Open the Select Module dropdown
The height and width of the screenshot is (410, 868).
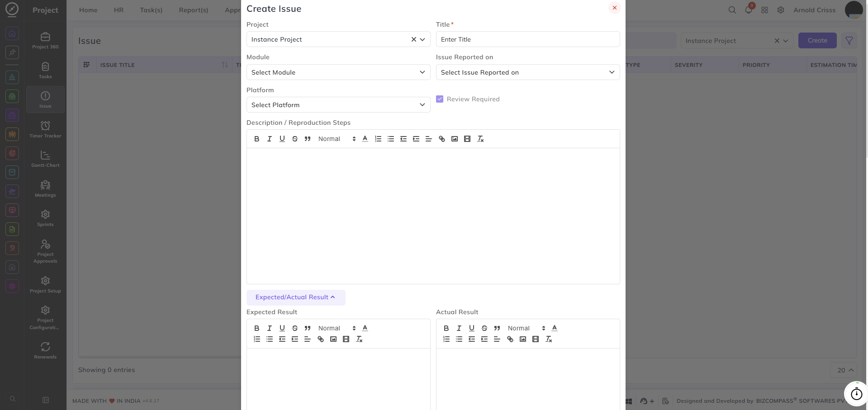click(338, 72)
